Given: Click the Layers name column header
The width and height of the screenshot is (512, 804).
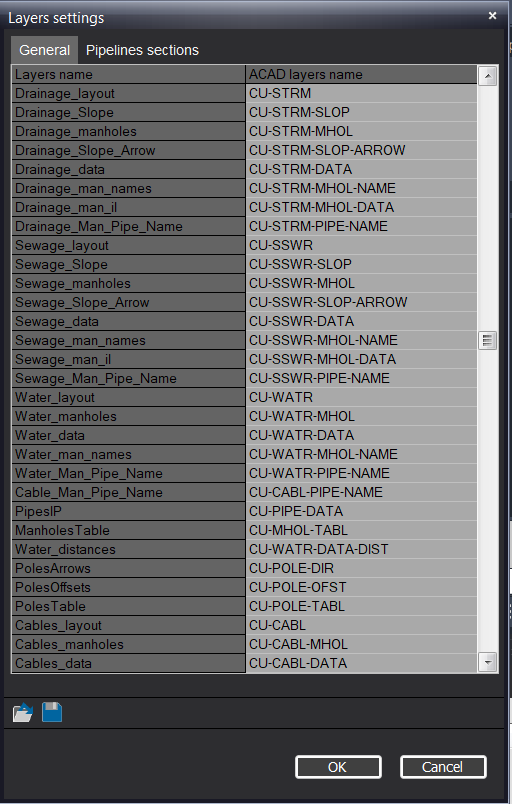Looking at the screenshot, I should [128, 74].
